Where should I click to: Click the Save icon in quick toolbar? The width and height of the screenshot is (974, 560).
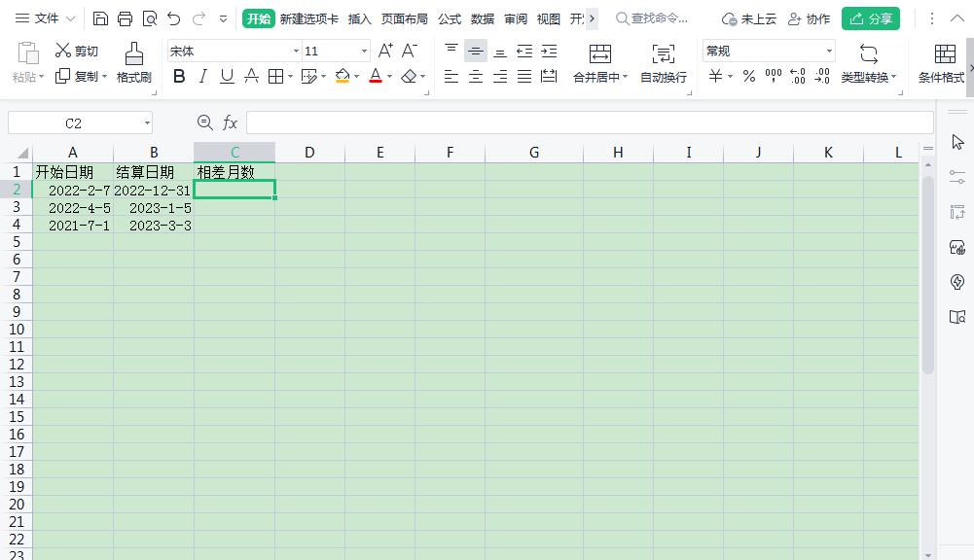[x=100, y=18]
